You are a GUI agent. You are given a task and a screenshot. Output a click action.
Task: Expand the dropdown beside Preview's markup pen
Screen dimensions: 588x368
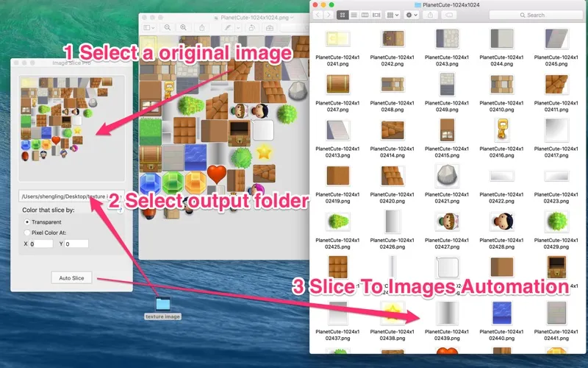pyautogui.click(x=237, y=28)
